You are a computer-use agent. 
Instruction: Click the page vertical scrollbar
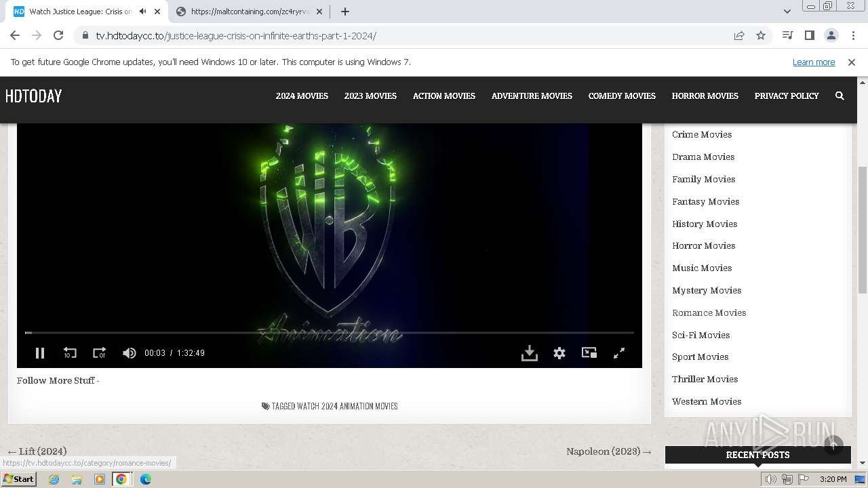tap(863, 230)
